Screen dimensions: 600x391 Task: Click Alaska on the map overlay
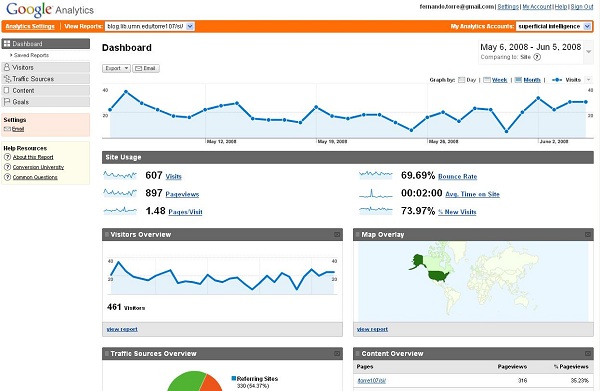pos(418,262)
